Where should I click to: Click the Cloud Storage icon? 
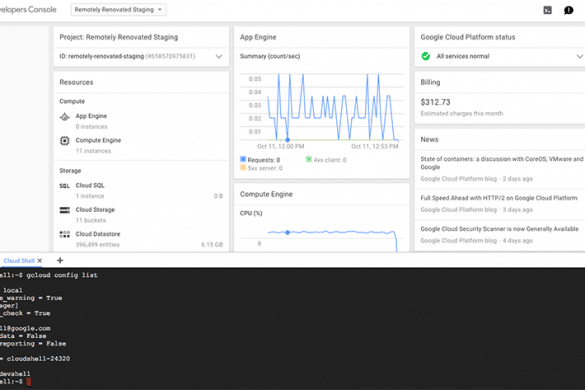coord(65,210)
